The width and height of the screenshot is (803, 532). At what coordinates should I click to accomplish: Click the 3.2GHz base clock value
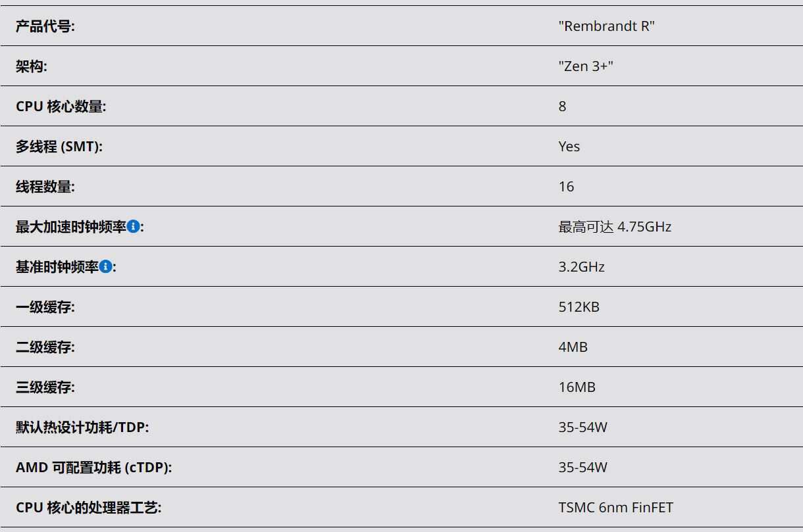pos(581,267)
